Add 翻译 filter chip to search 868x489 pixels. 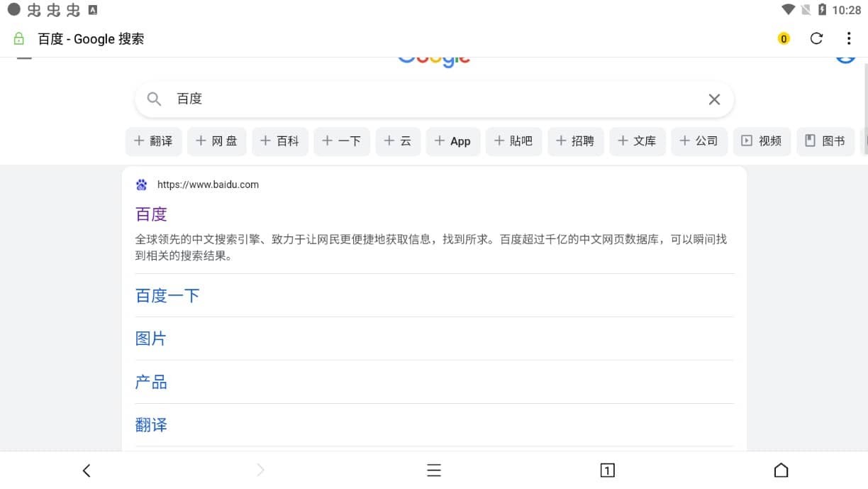pyautogui.click(x=154, y=141)
